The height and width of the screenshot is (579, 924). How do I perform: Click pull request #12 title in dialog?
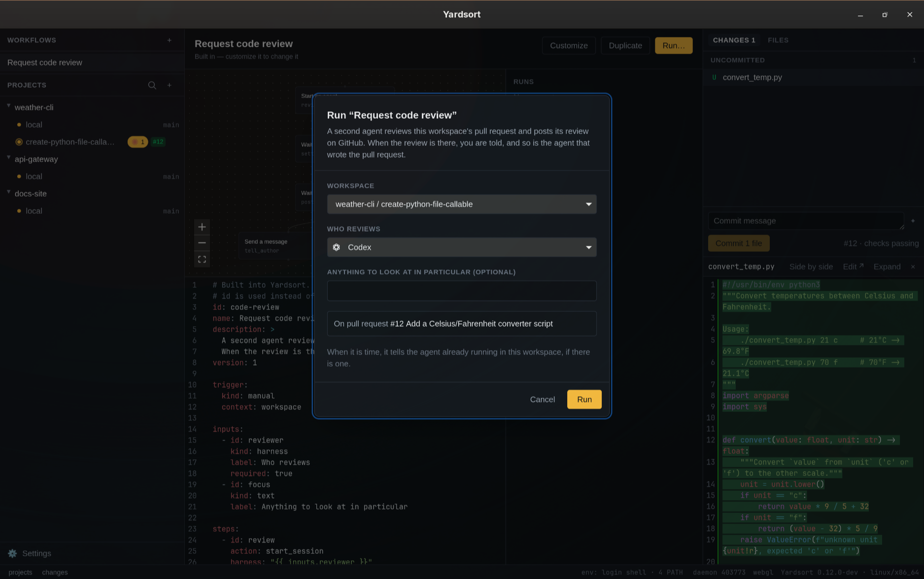coord(472,324)
